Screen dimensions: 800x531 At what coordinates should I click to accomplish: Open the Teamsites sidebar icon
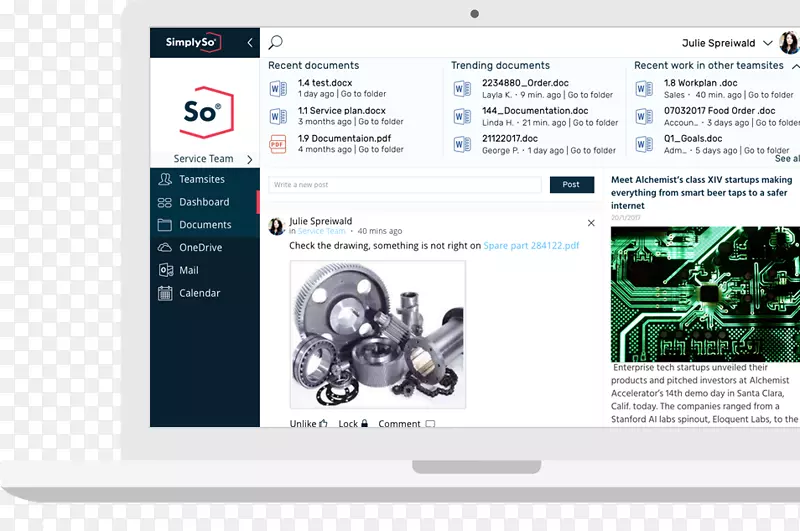pyautogui.click(x=165, y=180)
